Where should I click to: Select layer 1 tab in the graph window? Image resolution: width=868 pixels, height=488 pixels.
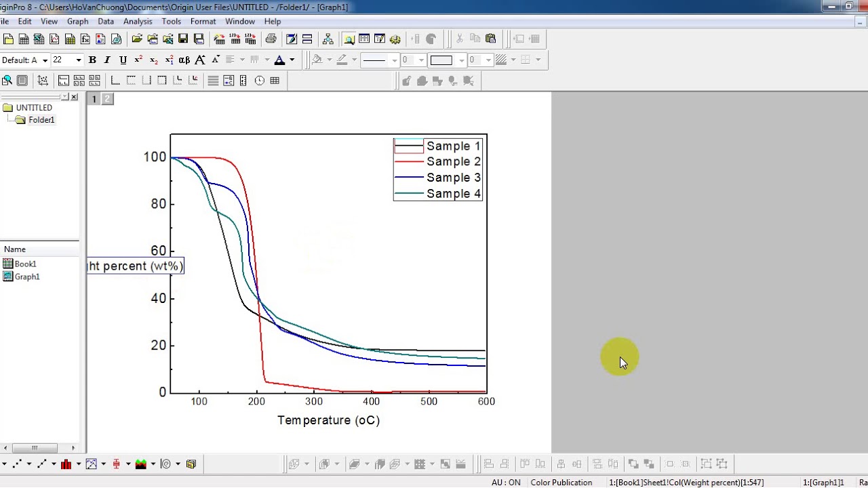pos(94,99)
